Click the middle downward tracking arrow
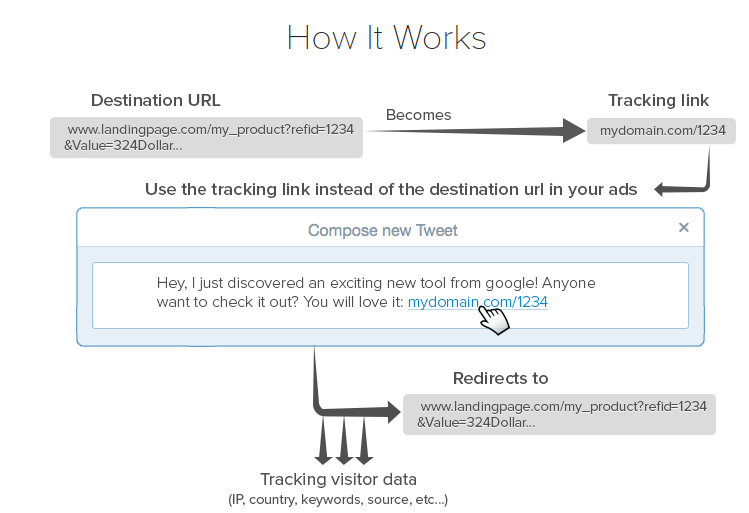This screenshot has height=513, width=749. tap(344, 441)
